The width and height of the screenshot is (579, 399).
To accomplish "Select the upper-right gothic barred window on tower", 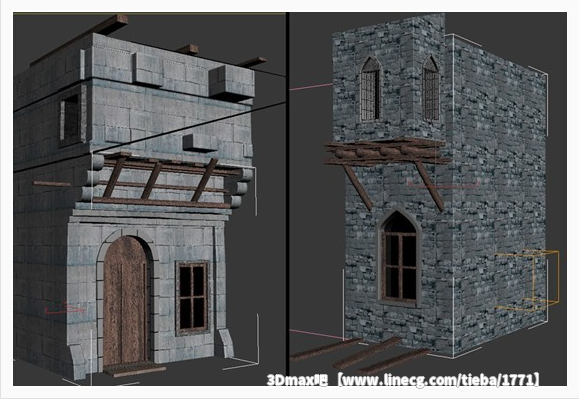I will (x=431, y=89).
